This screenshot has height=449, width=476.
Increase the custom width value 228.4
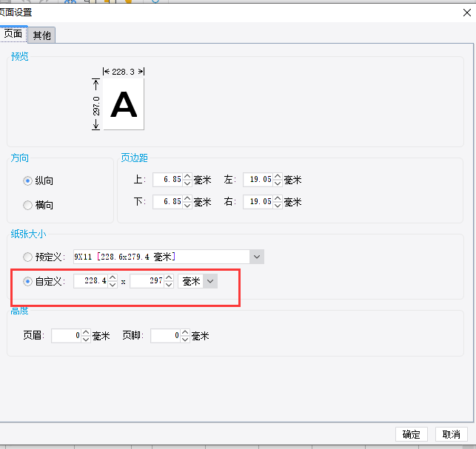pos(113,277)
